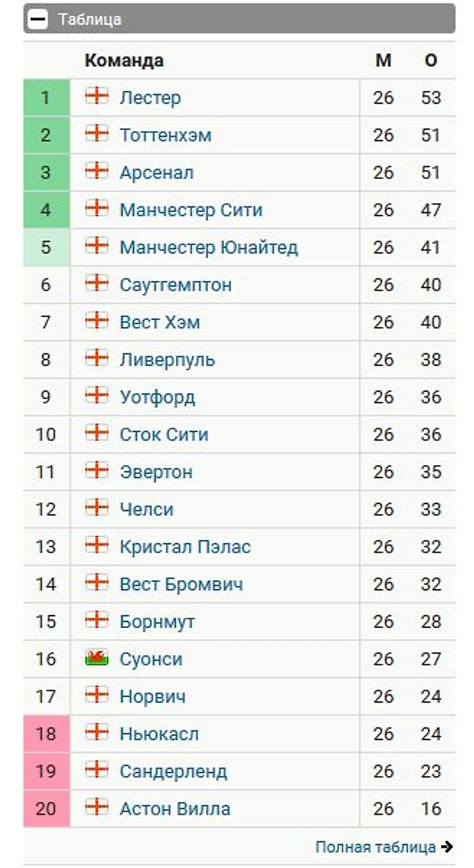Click the flag icon beside Астон Вилла

coord(97,806)
